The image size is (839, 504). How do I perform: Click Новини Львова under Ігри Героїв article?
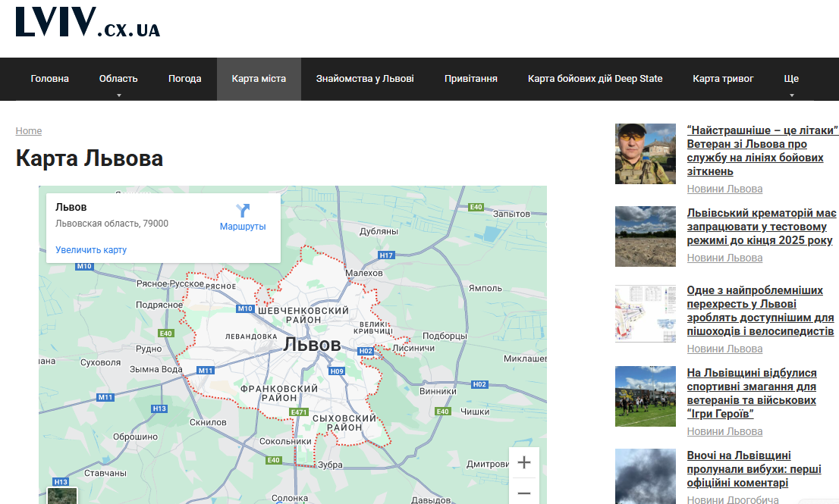click(x=724, y=431)
